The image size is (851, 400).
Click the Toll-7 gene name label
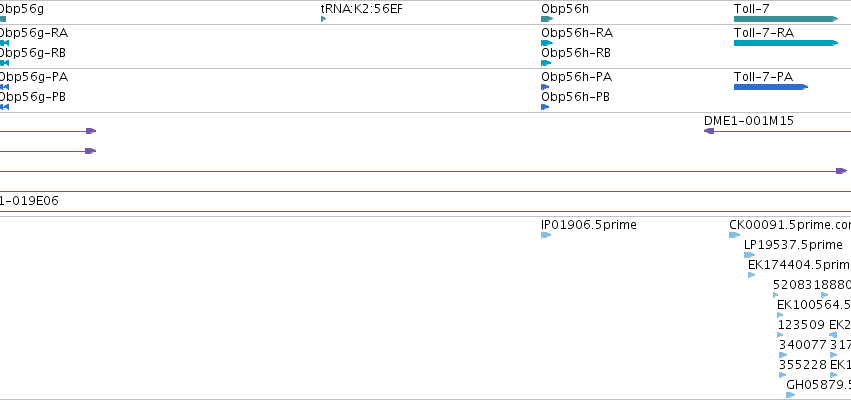coord(751,9)
